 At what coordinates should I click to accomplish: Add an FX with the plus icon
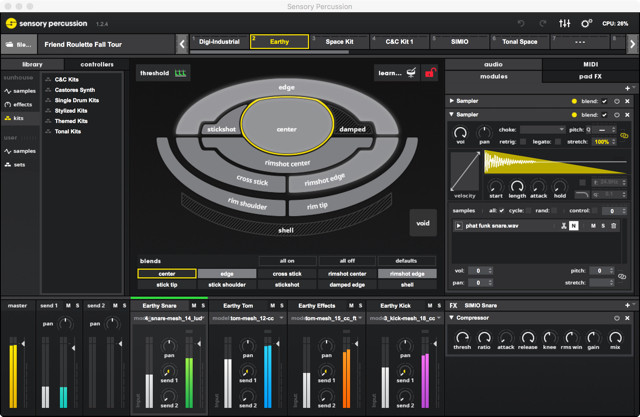[x=627, y=305]
